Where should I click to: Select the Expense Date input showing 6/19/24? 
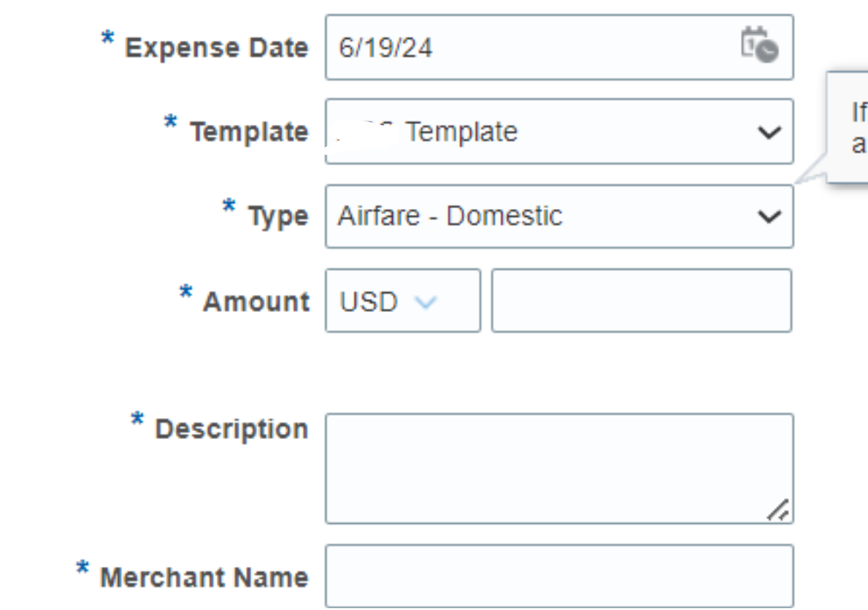pos(511,47)
